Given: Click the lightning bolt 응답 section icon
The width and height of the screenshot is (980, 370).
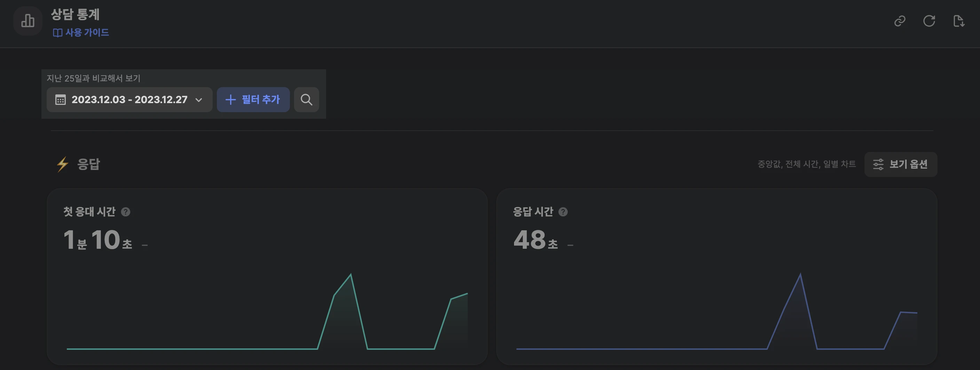Looking at the screenshot, I should (x=62, y=164).
